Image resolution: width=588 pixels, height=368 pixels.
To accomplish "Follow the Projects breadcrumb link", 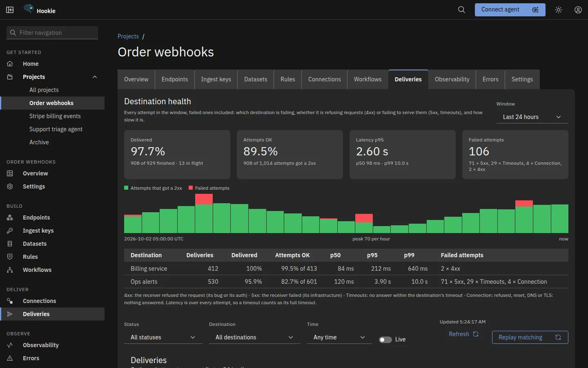I will click(x=128, y=36).
